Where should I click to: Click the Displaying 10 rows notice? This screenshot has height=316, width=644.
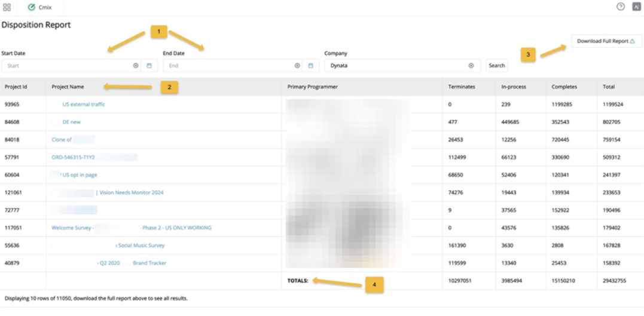click(96, 298)
